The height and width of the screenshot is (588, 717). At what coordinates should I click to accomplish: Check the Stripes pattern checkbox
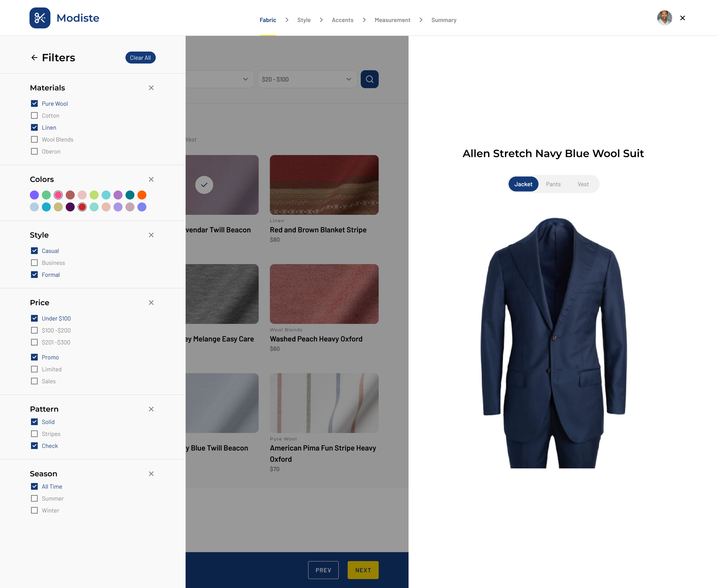(34, 434)
